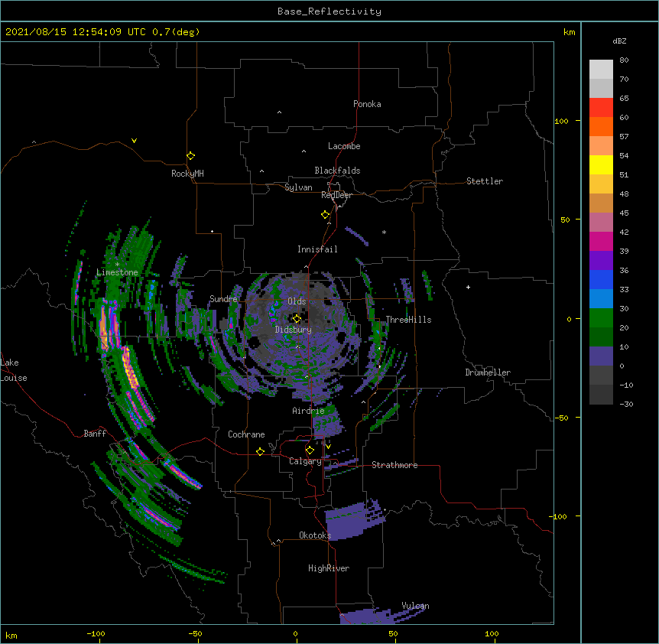659x644 pixels.
Task: Select the violet 39-36 dBZ legend swatch
Action: click(x=601, y=261)
